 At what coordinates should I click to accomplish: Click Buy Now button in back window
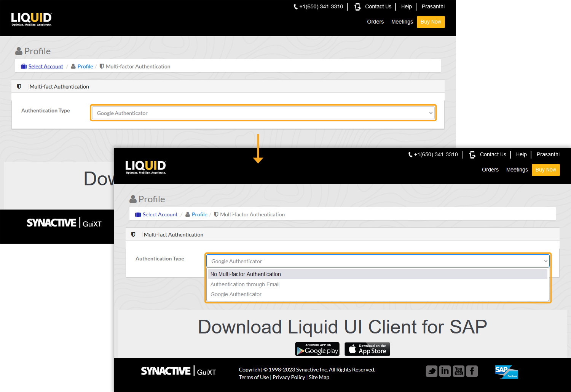(x=431, y=22)
